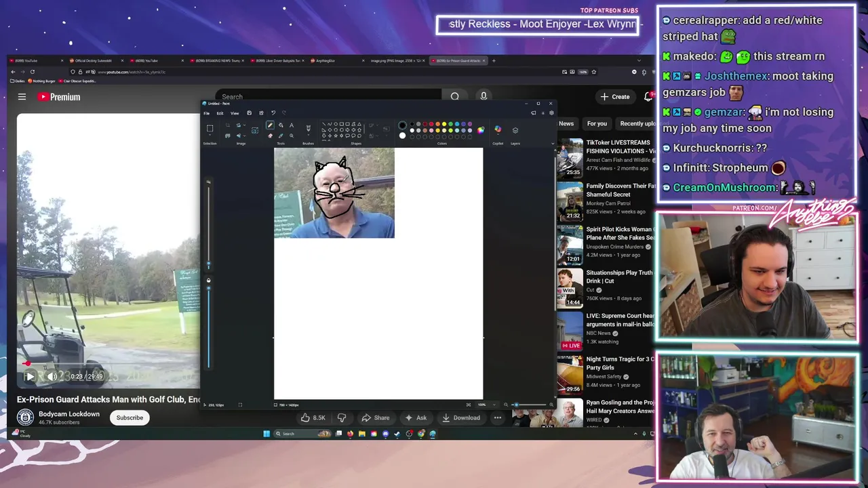Select the Eraser tool in Paint

270,136
